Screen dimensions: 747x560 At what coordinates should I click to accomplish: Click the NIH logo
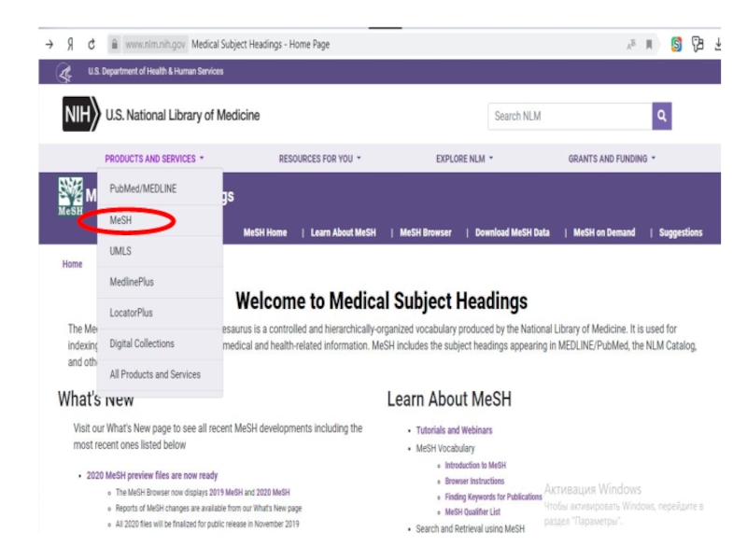pyautogui.click(x=81, y=114)
